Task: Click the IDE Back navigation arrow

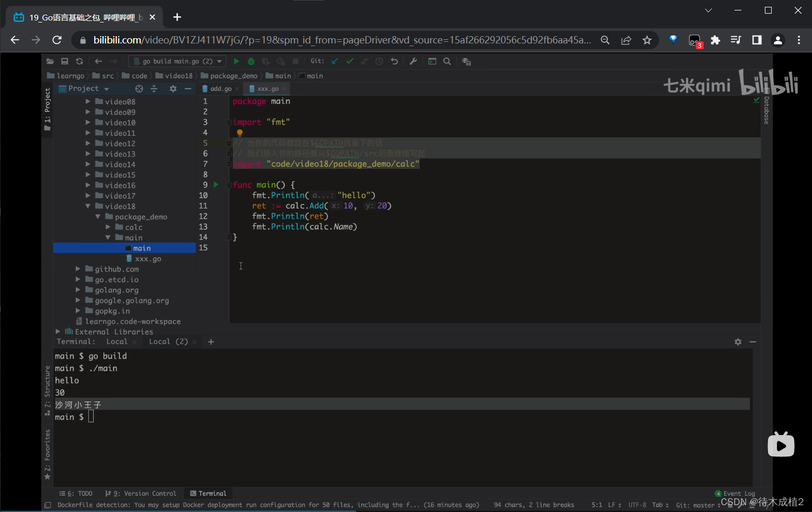Action: (98, 61)
